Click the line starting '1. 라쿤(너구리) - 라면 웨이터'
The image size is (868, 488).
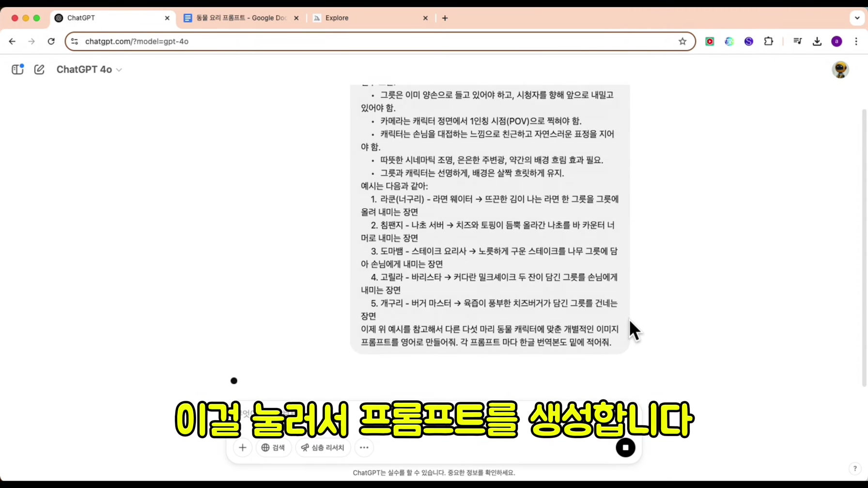tap(490, 205)
